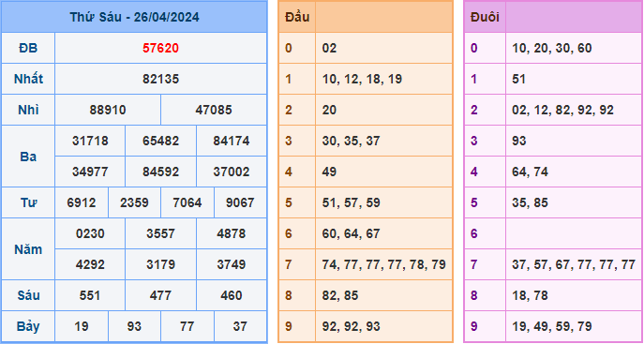The height and width of the screenshot is (344, 644).
Task: Select sixth prize number 477
Action: pos(160,295)
